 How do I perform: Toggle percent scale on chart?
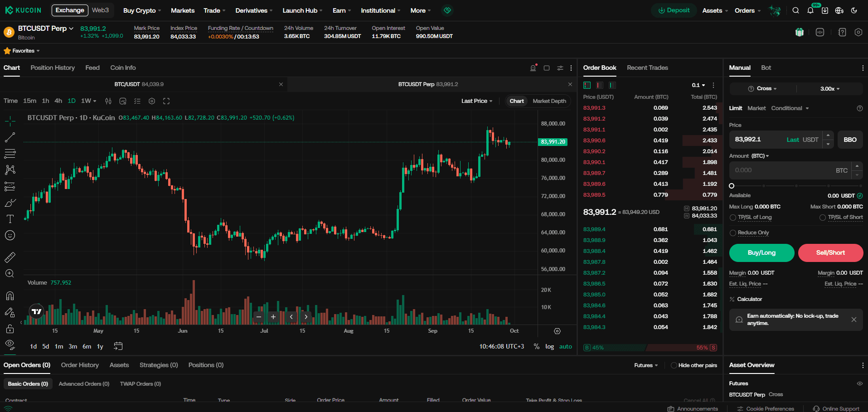tap(537, 346)
